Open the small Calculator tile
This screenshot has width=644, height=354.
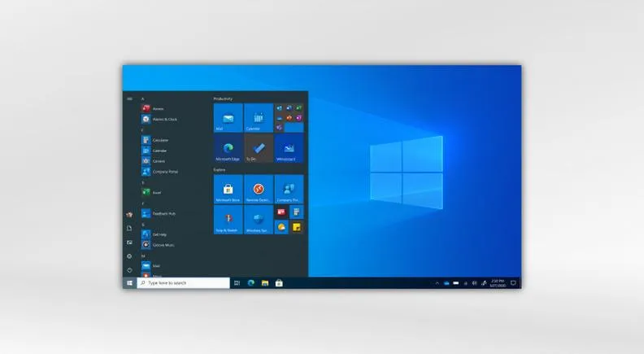pyautogui.click(x=297, y=212)
